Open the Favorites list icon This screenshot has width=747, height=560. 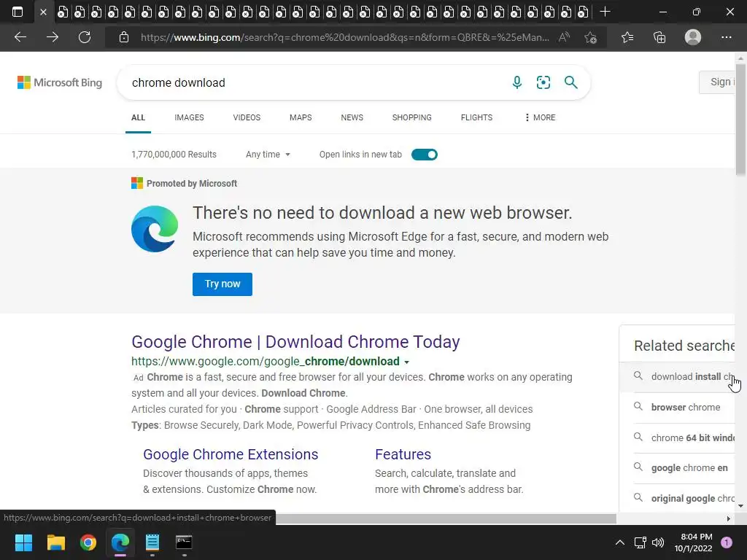coord(627,37)
